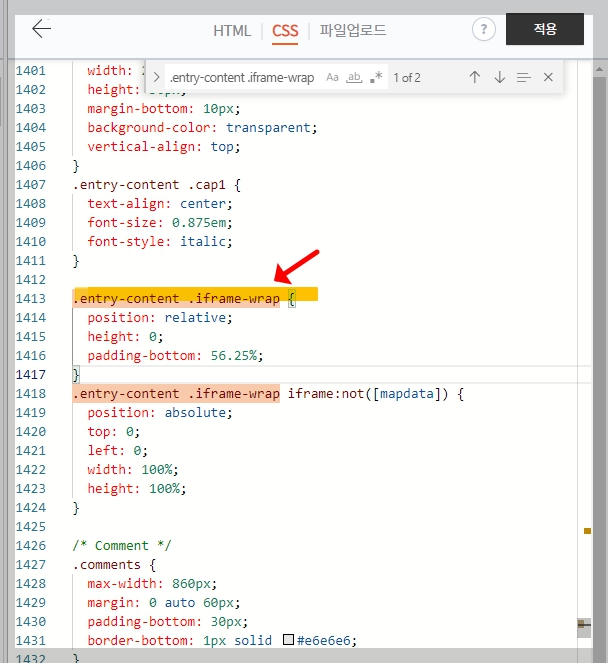
Task: Click line number 1417
Action: click(x=30, y=375)
